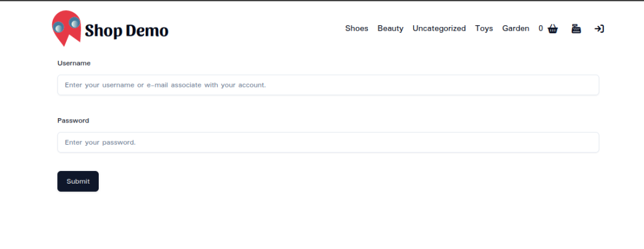Focus the Username input field
The width and height of the screenshot is (644, 249).
pos(328,85)
